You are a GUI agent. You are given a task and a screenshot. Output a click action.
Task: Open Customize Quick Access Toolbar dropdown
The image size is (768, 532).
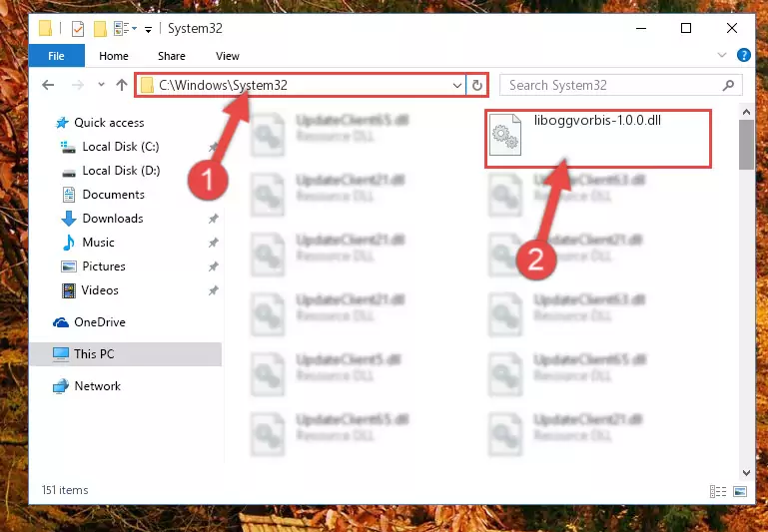[148, 30]
